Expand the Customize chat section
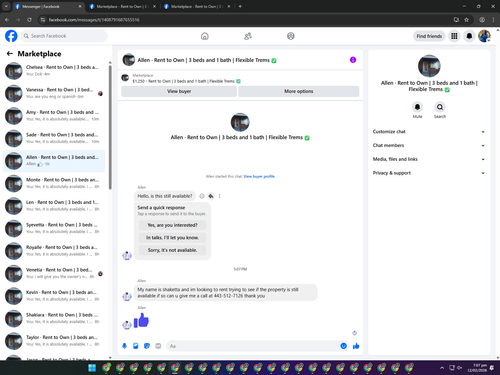This screenshot has height=375, width=500. (429, 132)
